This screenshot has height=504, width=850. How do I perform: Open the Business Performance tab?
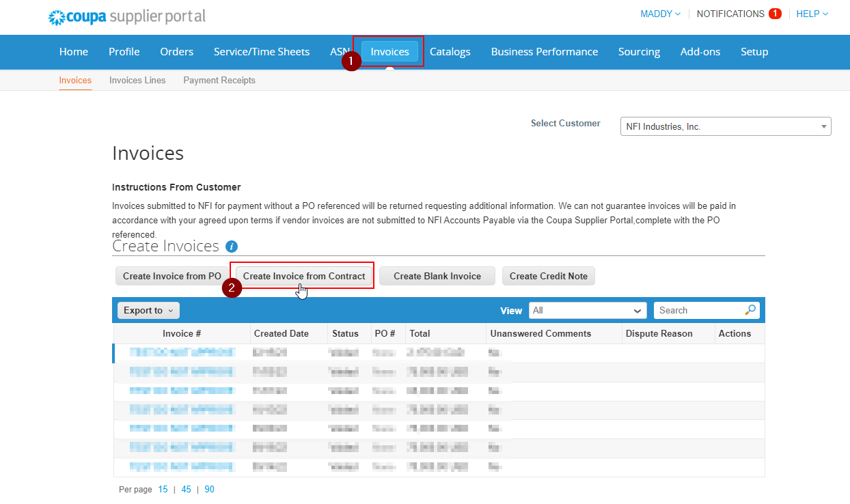545,52
